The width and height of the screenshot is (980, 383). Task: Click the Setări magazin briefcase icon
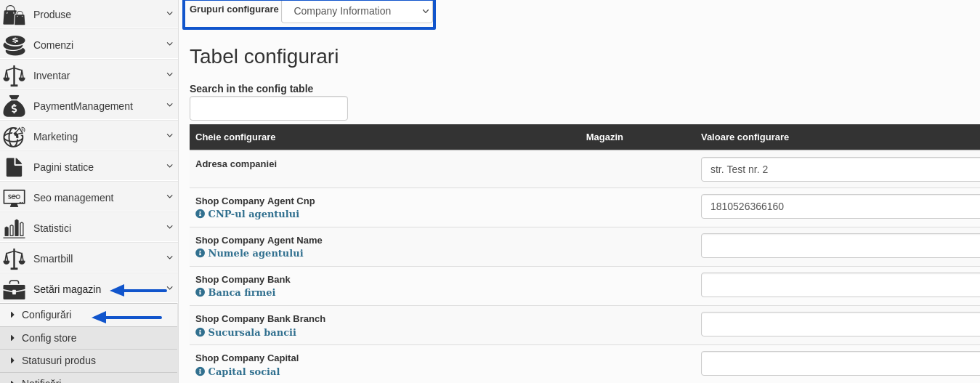click(14, 289)
